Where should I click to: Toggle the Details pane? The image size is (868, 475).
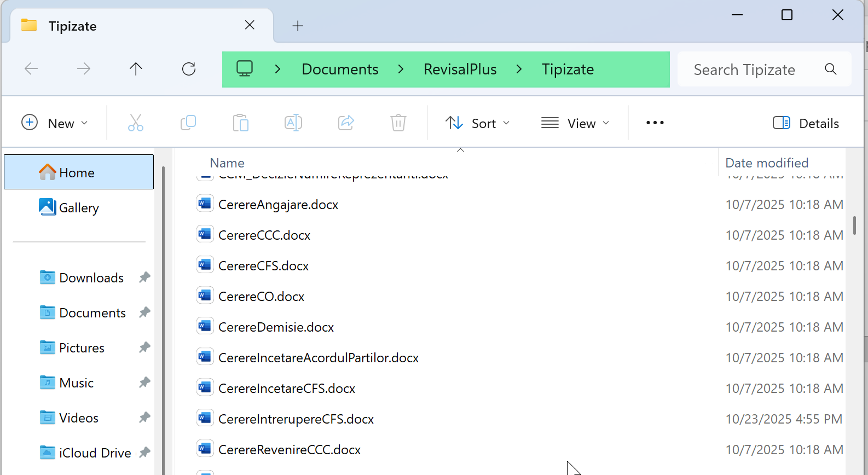click(806, 123)
